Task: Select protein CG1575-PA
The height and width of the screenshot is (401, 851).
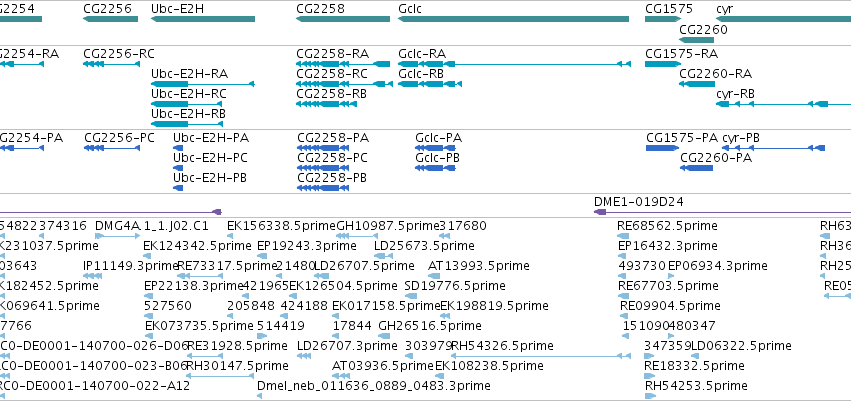Action: pos(663,148)
